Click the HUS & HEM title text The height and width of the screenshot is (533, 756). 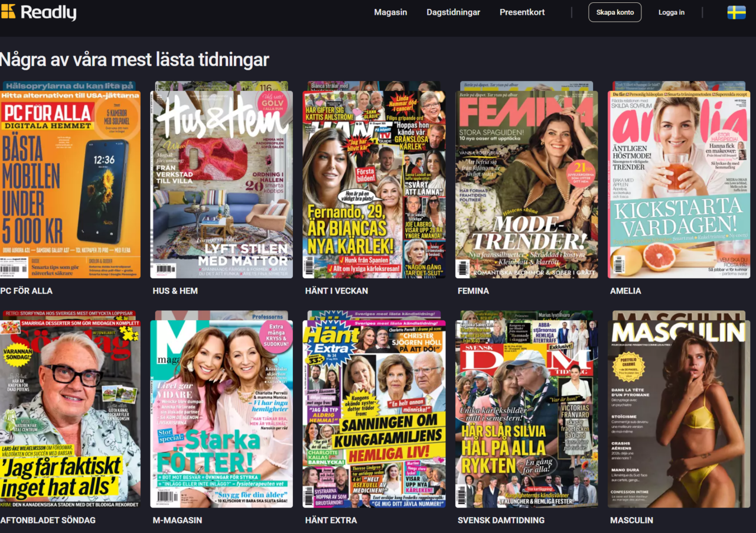pos(175,291)
